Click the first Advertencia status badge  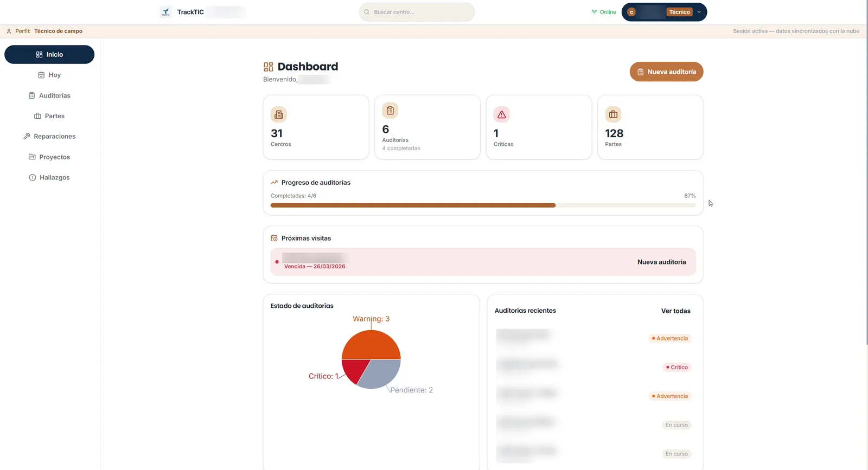click(670, 339)
